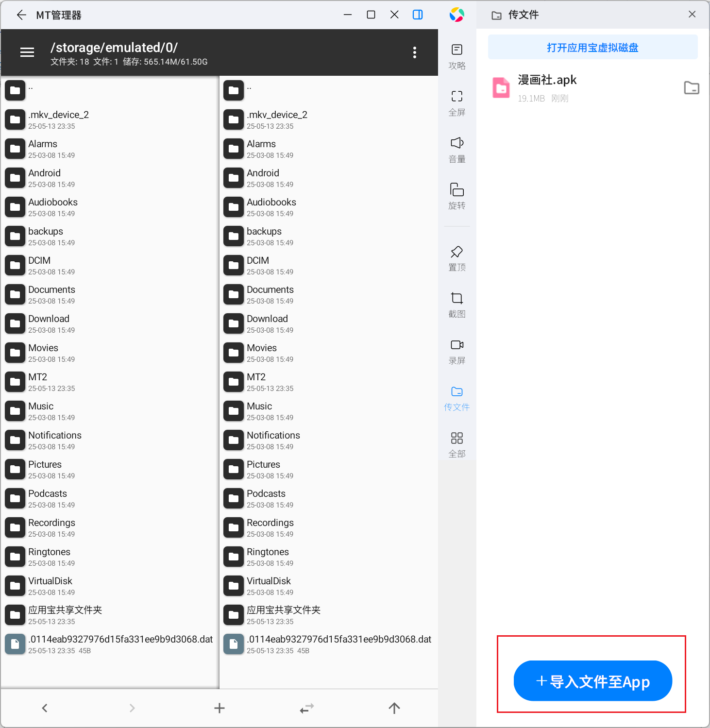This screenshot has height=728, width=710.
Task: Expand 全部 all tools in the sidebar
Action: pyautogui.click(x=457, y=444)
